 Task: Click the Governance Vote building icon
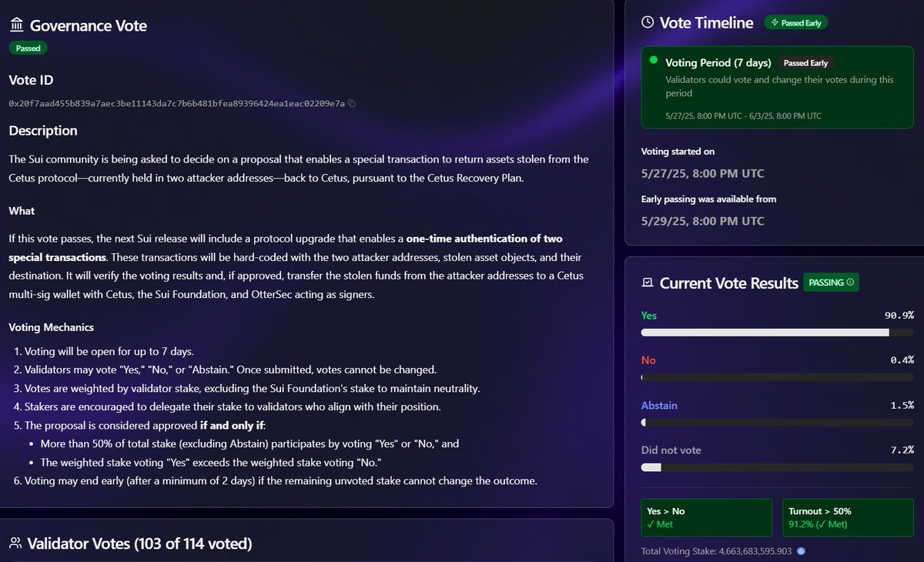(16, 25)
